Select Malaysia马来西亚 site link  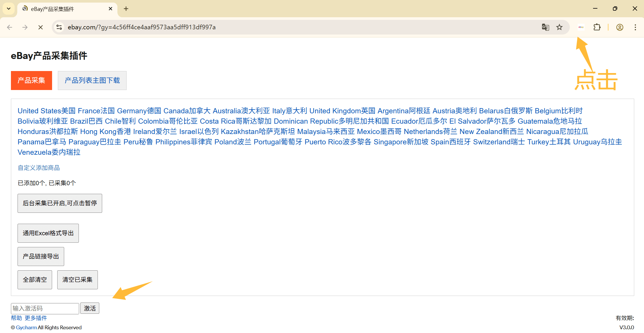tap(326, 132)
